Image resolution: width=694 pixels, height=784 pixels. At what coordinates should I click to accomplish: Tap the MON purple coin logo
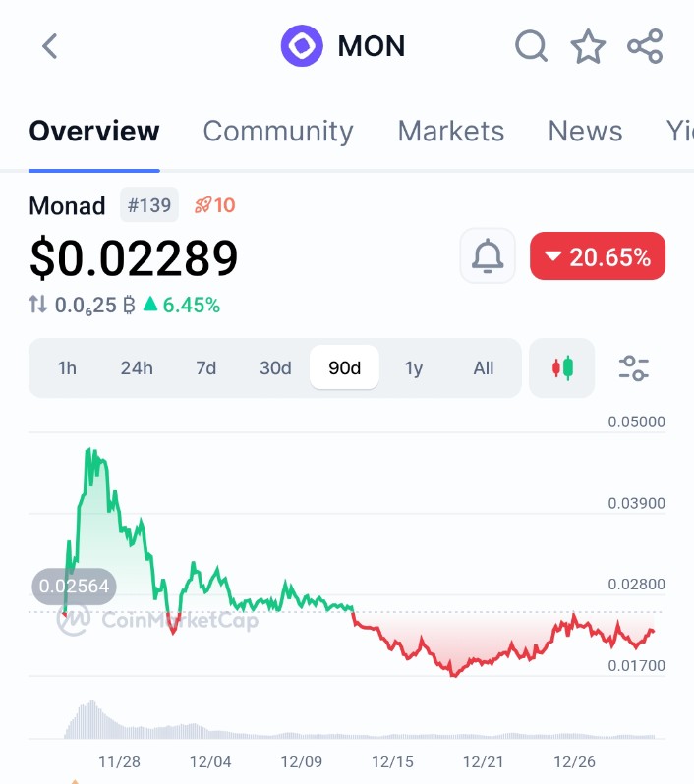click(301, 46)
